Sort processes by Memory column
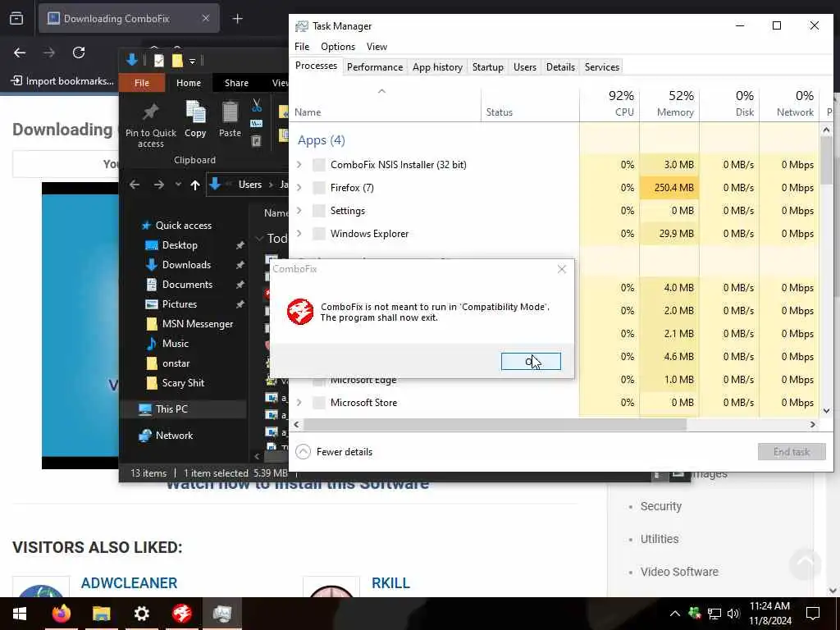The width and height of the screenshot is (840, 630). coord(669,104)
